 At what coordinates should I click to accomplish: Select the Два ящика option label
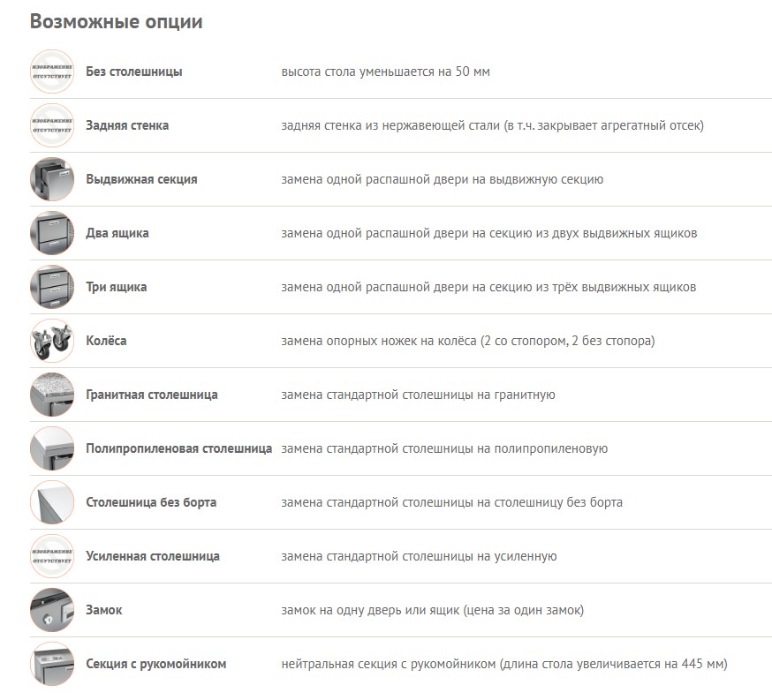(x=117, y=233)
